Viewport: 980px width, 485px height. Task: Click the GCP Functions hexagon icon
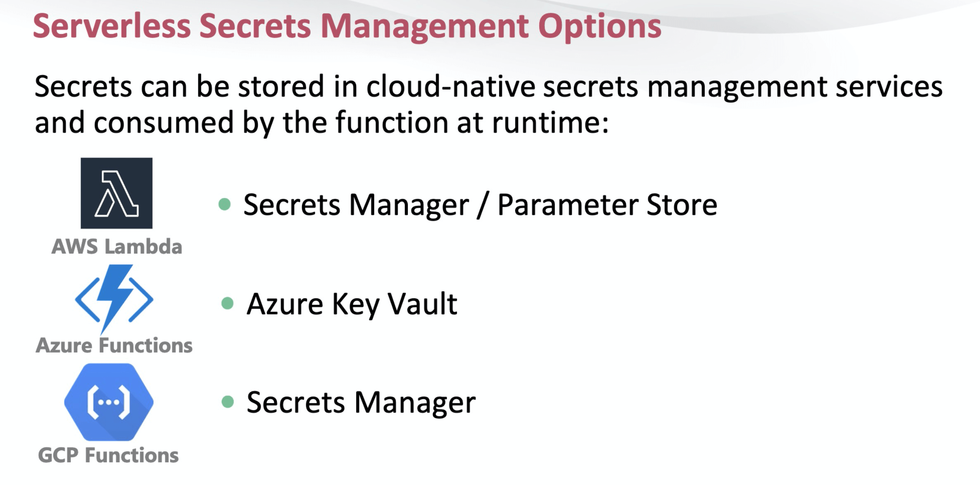[109, 402]
